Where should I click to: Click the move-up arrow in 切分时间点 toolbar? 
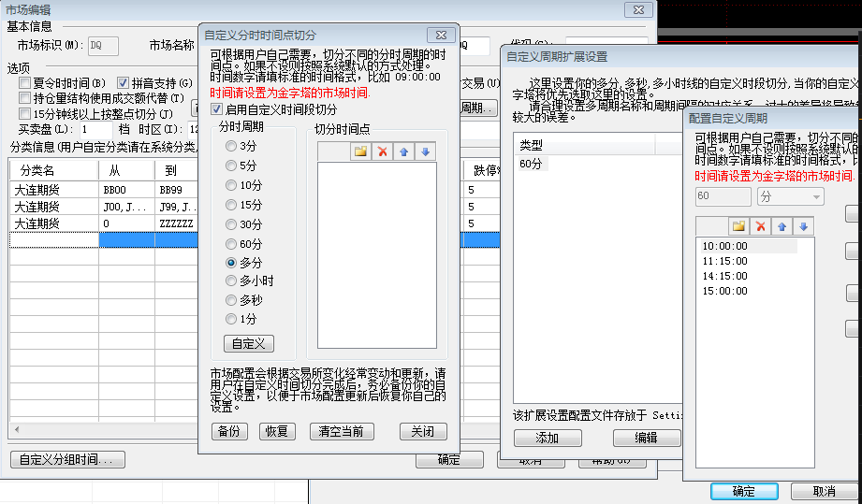tap(403, 151)
